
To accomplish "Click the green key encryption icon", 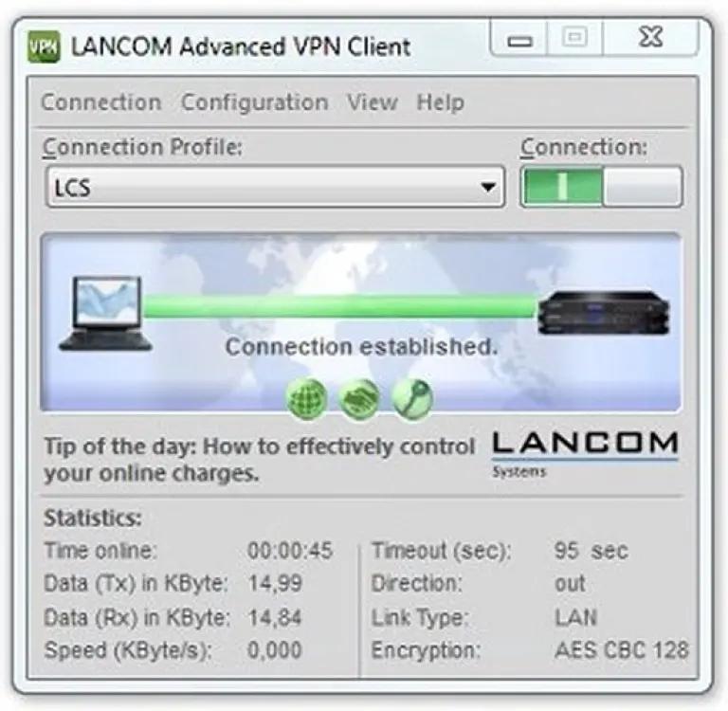I will click(x=412, y=398).
